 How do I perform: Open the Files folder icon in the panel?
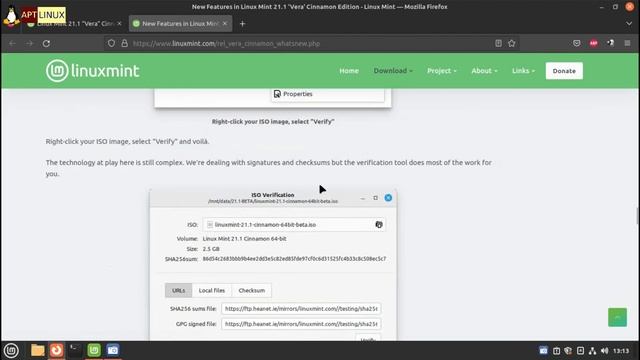click(x=38, y=350)
